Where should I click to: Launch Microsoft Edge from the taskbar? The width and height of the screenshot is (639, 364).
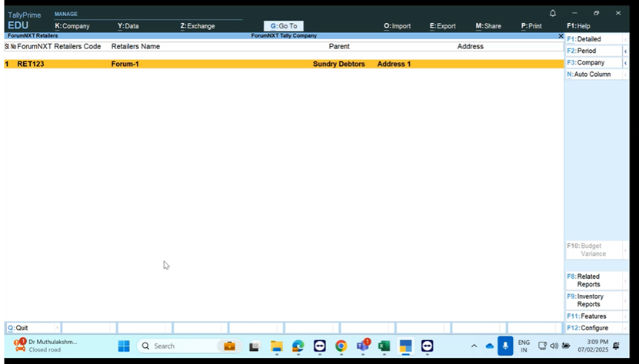298,346
